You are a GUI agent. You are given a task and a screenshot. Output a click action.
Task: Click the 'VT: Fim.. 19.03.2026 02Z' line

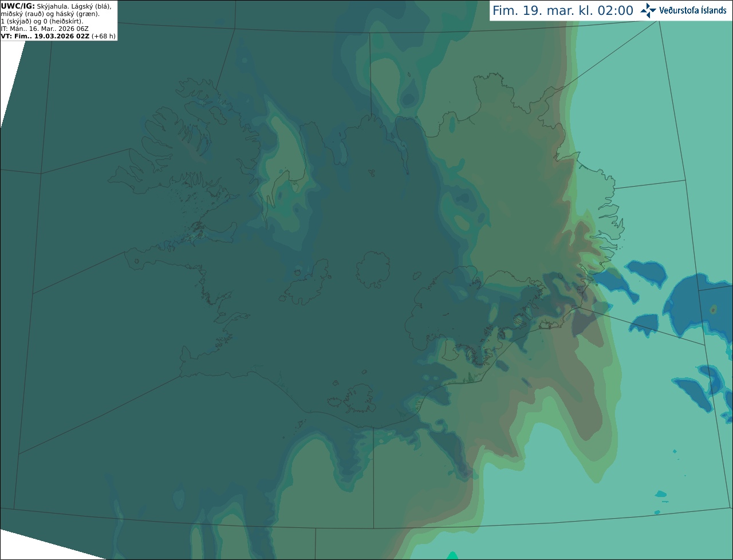[x=45, y=36]
